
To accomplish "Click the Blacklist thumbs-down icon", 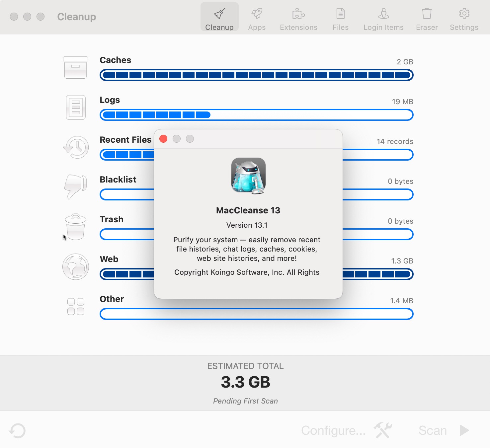I will (76, 187).
